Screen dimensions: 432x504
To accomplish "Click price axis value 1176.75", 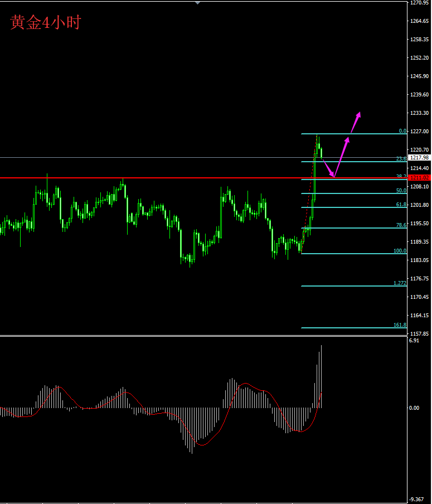I will point(420,278).
